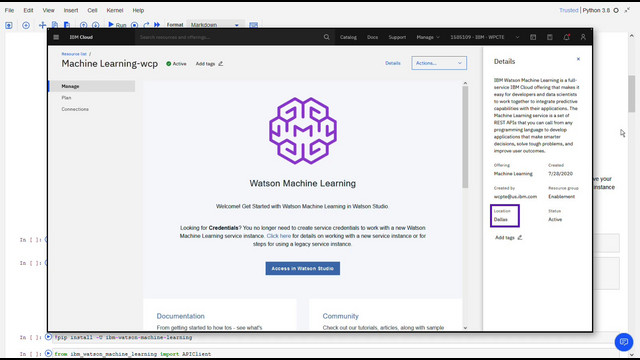Open the Insert menu
Viewport: 640px width, 360px height.
pos(71,10)
